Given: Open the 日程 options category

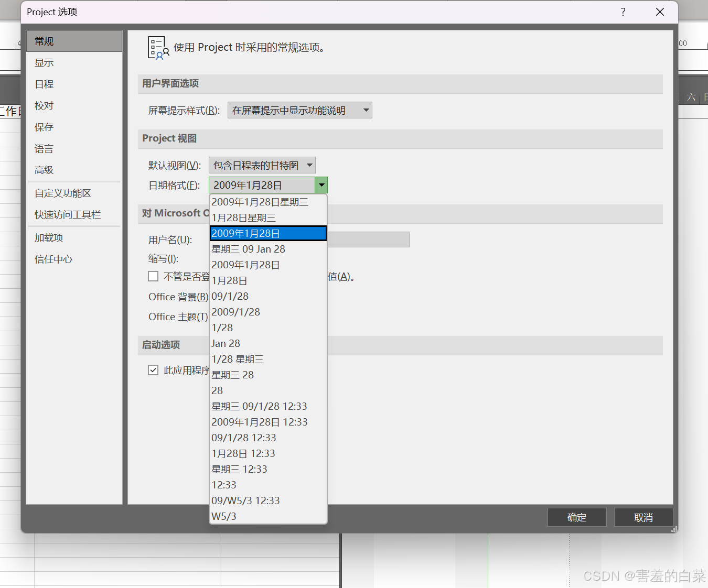Looking at the screenshot, I should pyautogui.click(x=74, y=84).
